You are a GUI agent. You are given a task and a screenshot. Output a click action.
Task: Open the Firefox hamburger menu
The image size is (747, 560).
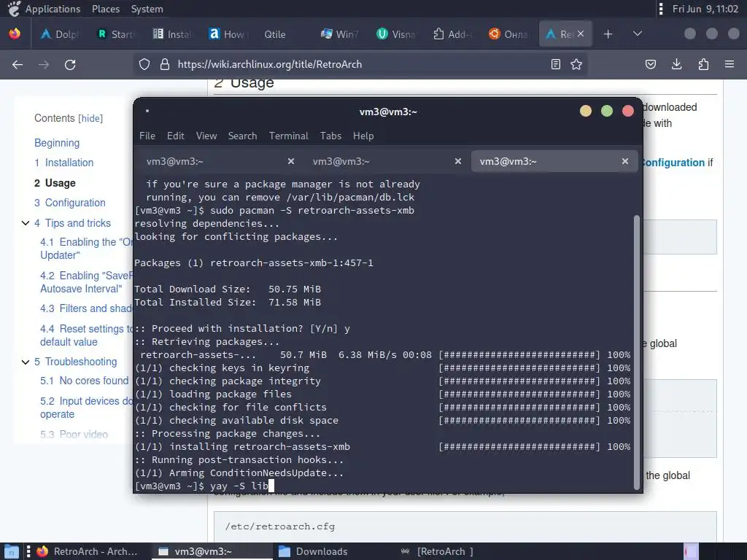[x=729, y=64]
